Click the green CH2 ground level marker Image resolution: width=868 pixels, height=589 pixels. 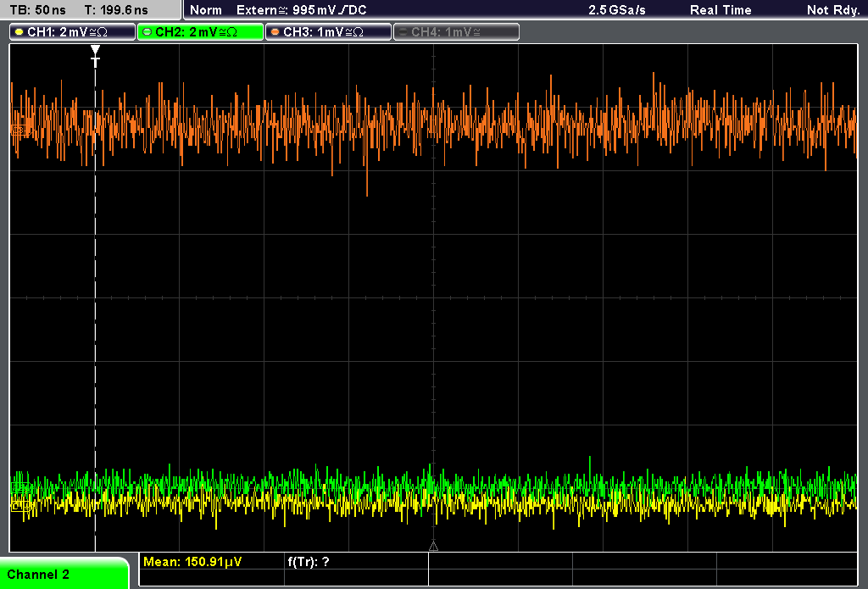[x=21, y=488]
